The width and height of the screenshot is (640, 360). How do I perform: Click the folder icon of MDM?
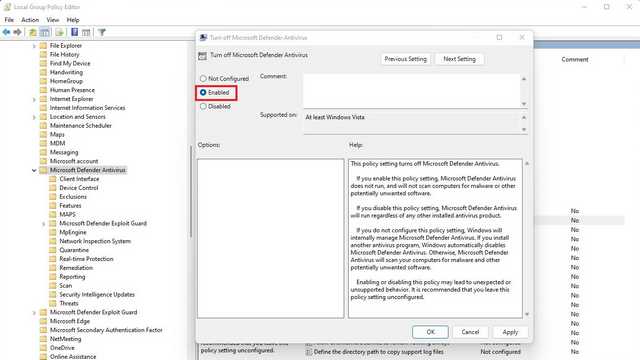[43, 143]
